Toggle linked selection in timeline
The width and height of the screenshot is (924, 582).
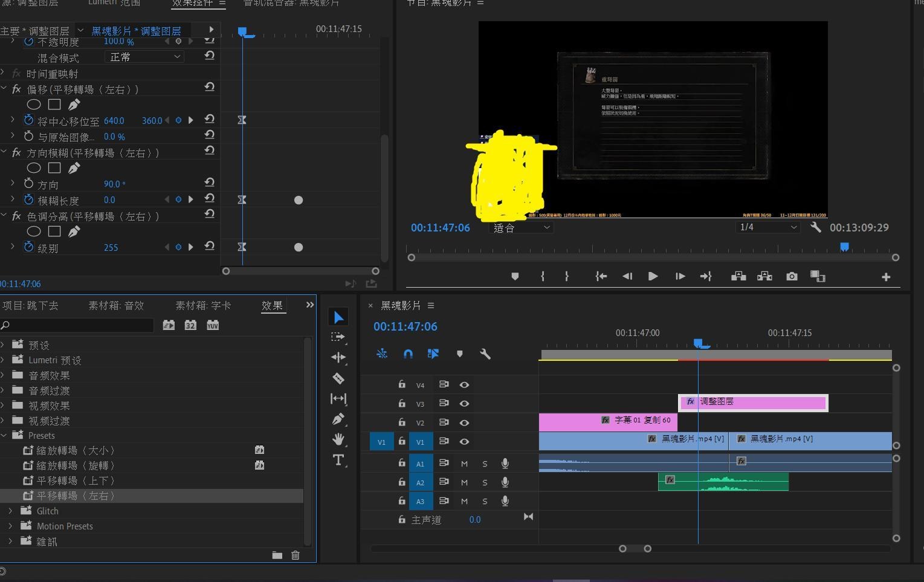point(433,354)
